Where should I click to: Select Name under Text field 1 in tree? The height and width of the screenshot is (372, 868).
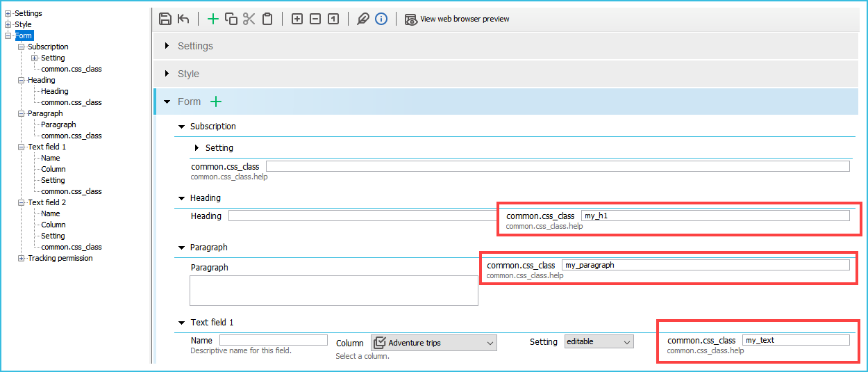[x=51, y=158]
